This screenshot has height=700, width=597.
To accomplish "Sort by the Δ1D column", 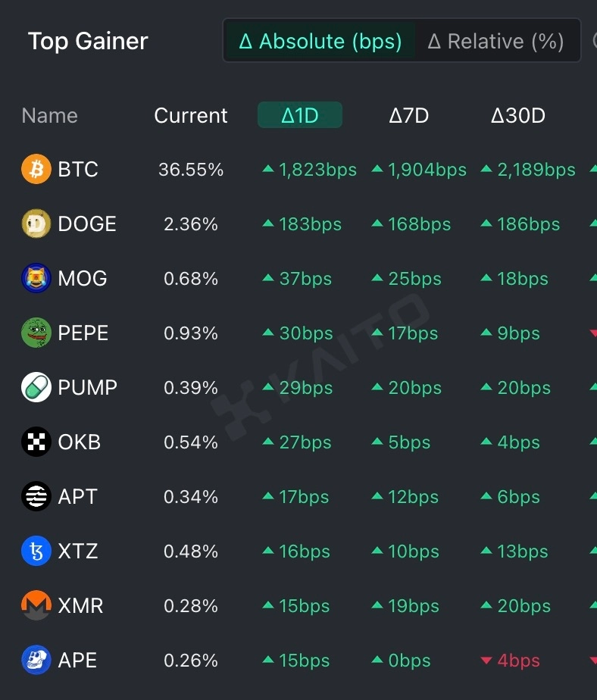I will [300, 115].
